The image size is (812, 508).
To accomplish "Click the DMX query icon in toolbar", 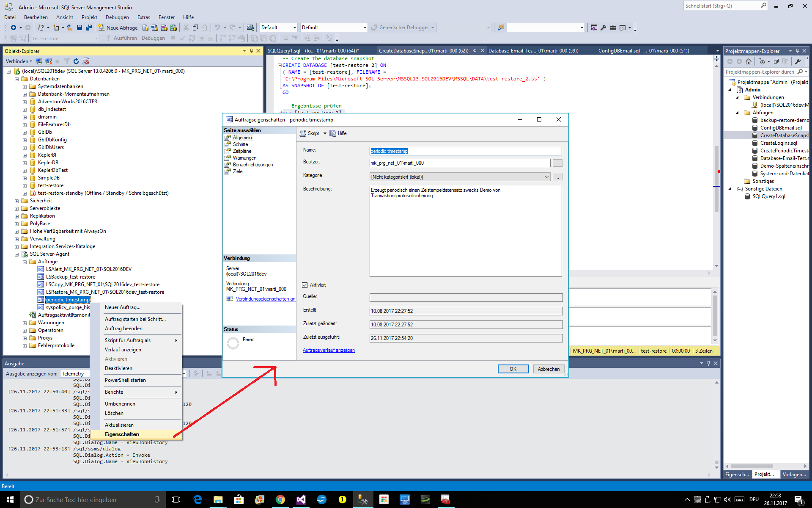I will point(164,28).
